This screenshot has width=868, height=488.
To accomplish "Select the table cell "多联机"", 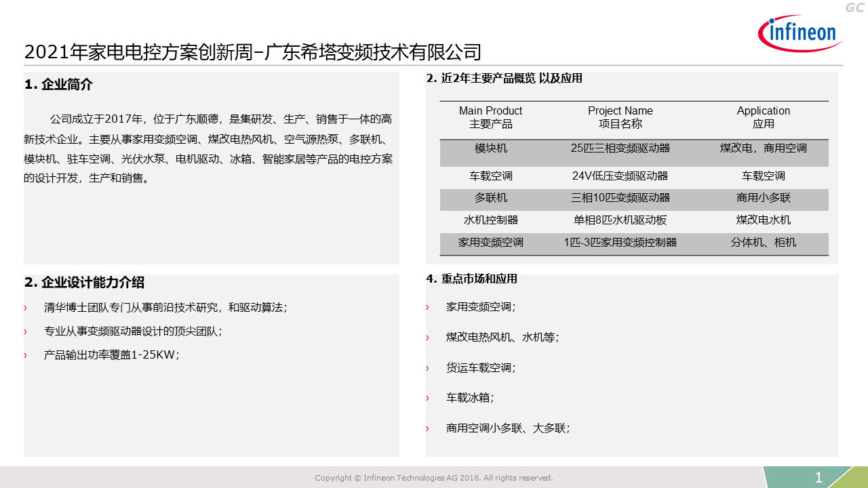I will pyautogui.click(x=491, y=198).
